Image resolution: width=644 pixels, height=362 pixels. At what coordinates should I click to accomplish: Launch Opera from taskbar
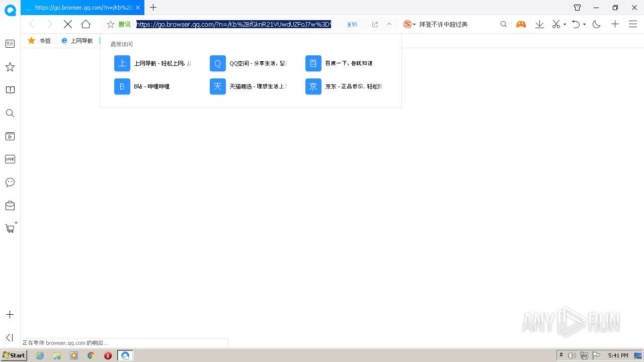click(x=108, y=355)
